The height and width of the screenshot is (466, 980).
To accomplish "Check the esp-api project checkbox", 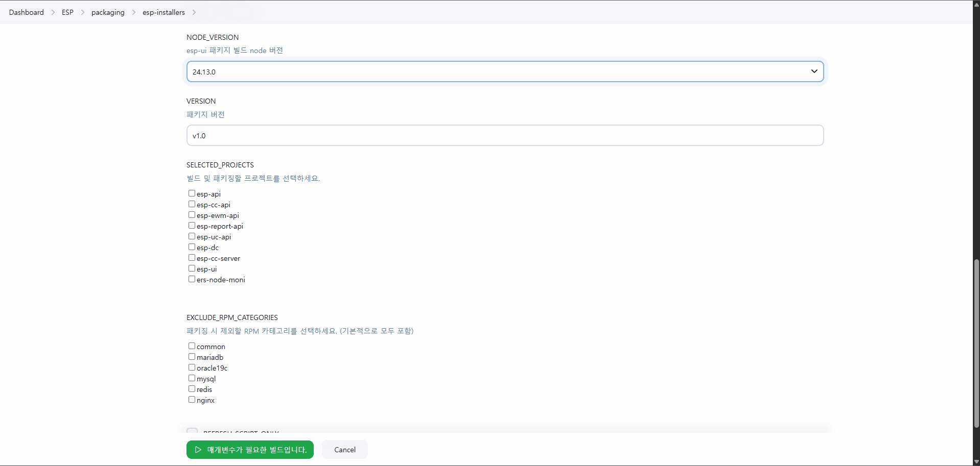I will (192, 193).
